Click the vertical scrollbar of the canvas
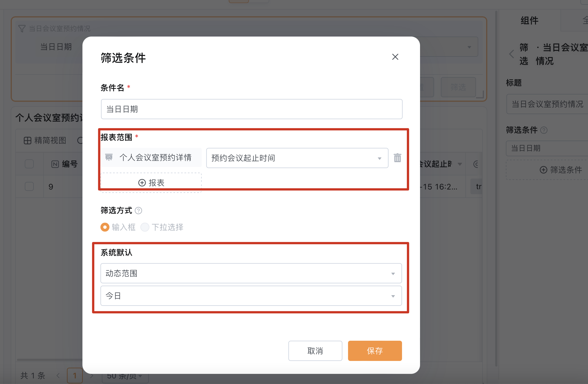The height and width of the screenshot is (384, 588). click(x=496, y=188)
